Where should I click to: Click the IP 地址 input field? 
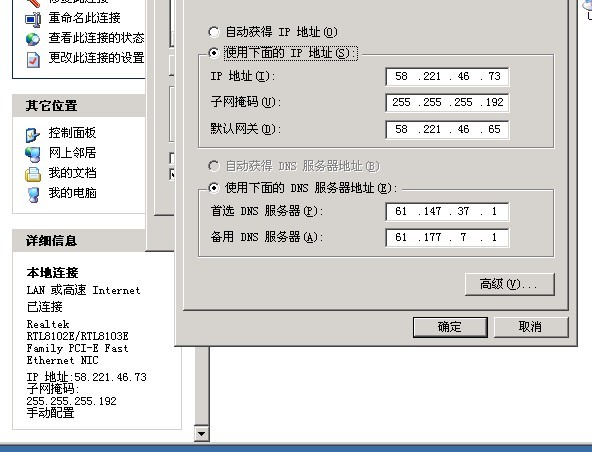tap(447, 77)
